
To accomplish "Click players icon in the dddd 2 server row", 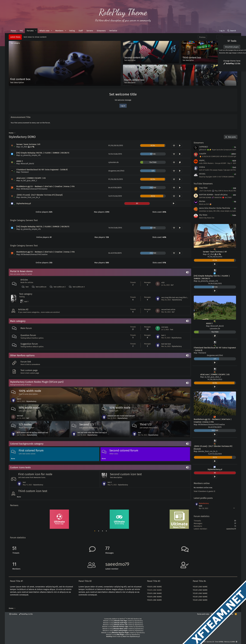I will click(x=174, y=162).
